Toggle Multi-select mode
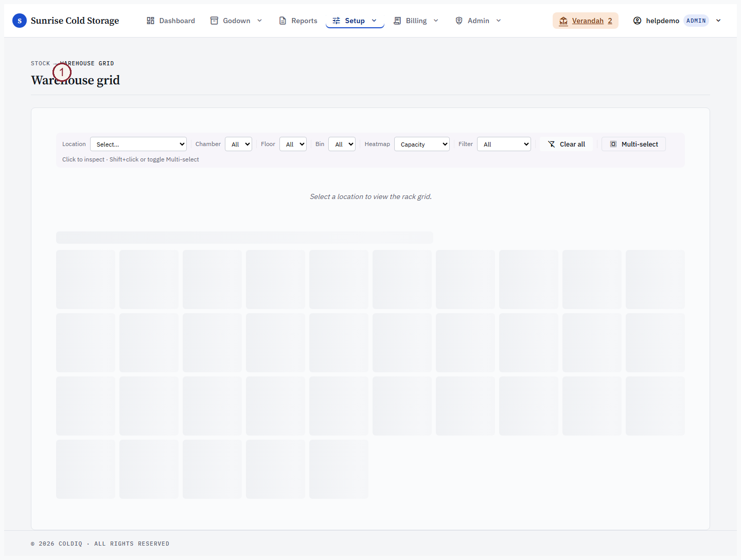Screen dimensions: 741x560 click(x=634, y=144)
